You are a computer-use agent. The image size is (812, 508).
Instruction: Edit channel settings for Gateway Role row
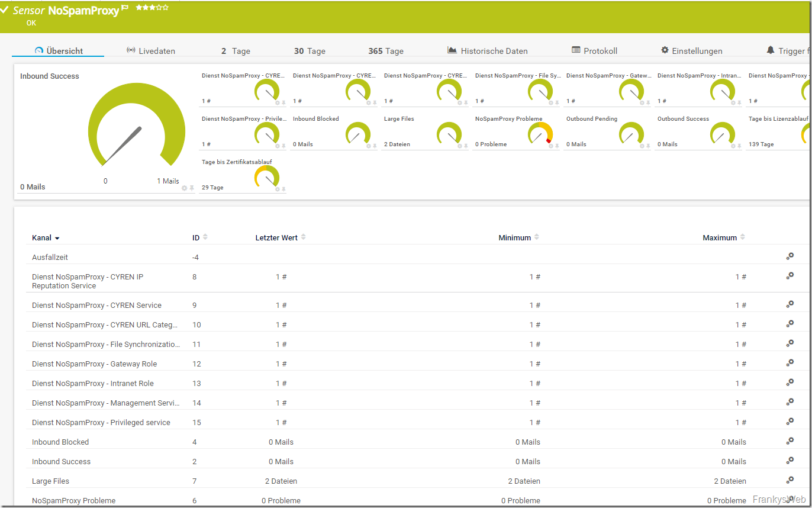(790, 362)
